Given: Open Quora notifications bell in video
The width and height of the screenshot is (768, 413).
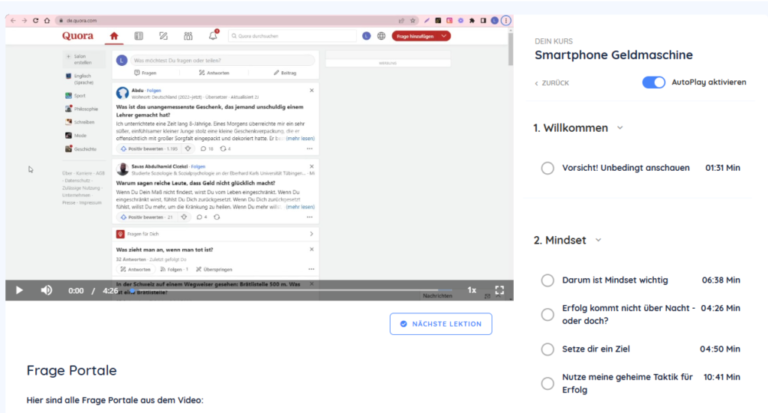Looking at the screenshot, I should coord(213,36).
